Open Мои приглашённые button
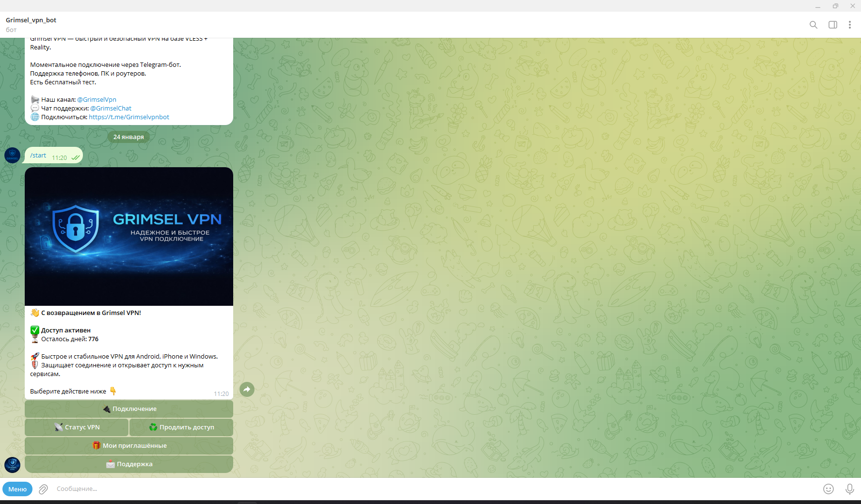Image resolution: width=861 pixels, height=504 pixels. tap(129, 446)
